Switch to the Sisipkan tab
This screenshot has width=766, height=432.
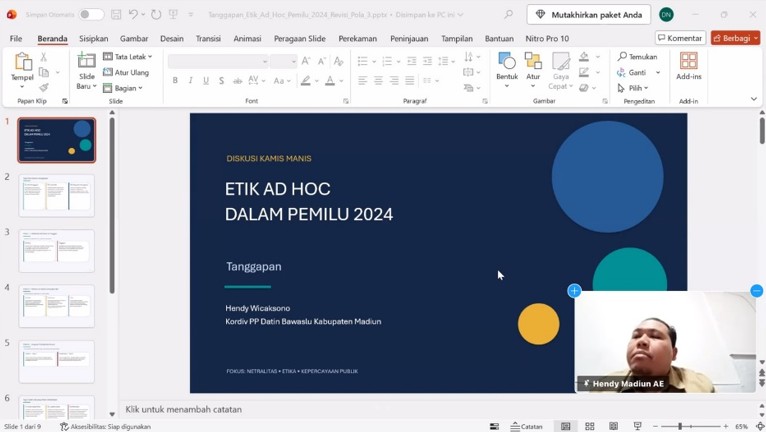tap(93, 38)
